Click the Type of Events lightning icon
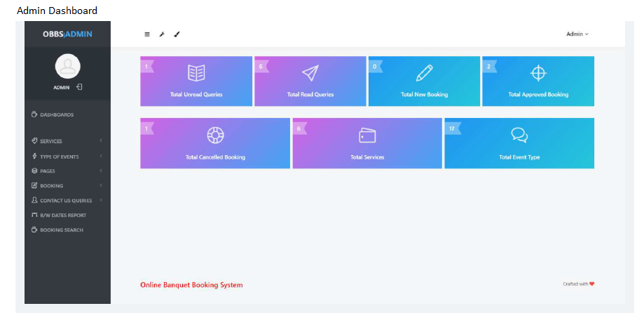The width and height of the screenshot is (644, 313). coord(34,156)
